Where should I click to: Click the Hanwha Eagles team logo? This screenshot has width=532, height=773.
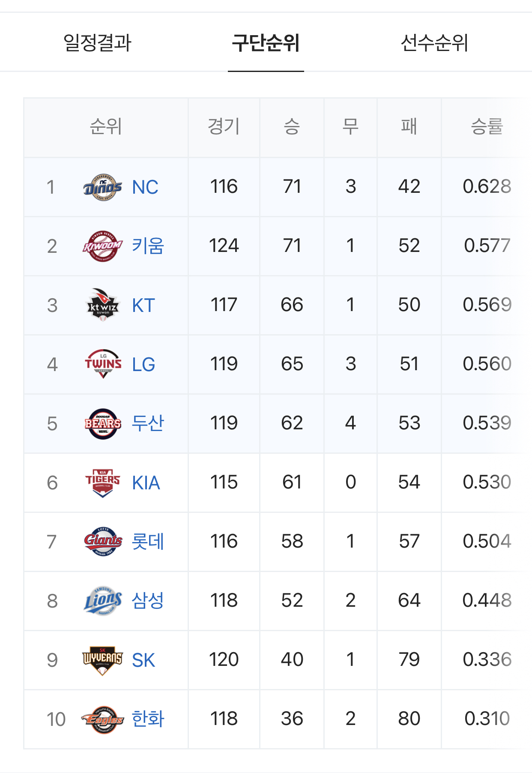103,719
